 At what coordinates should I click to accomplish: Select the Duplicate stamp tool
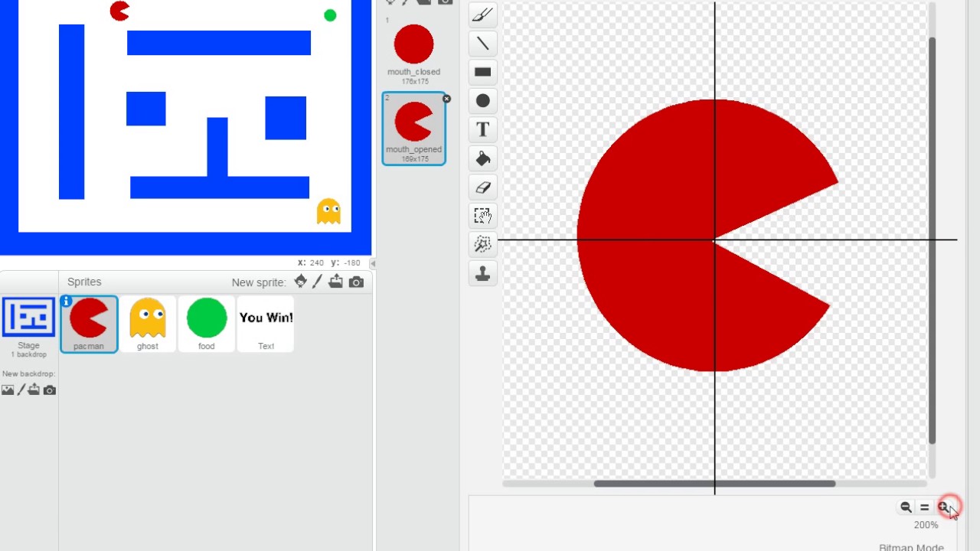click(482, 273)
